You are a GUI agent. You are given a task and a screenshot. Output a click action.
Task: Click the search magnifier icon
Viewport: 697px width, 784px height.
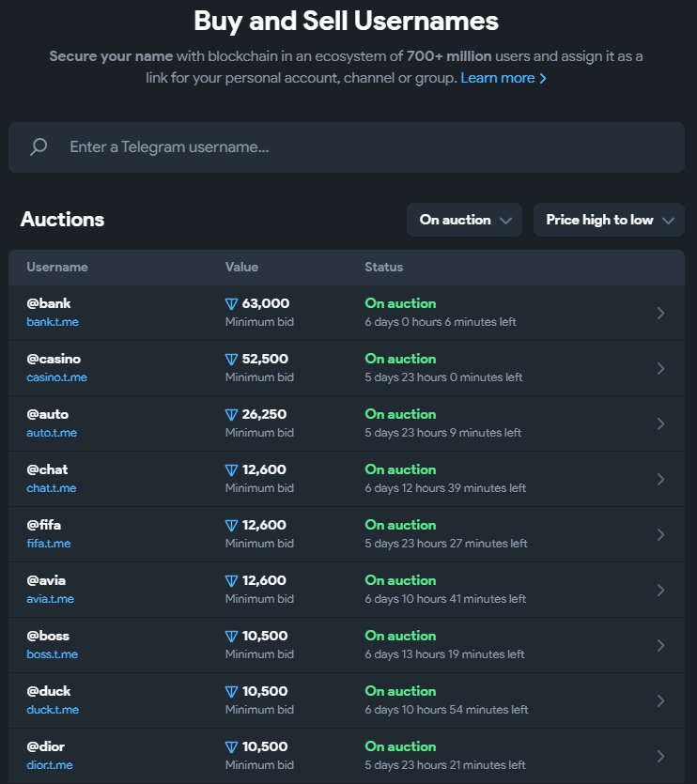click(x=39, y=147)
